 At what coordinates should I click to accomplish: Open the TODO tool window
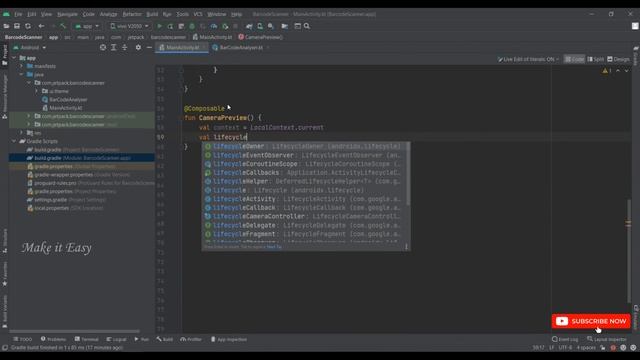(x=22, y=339)
